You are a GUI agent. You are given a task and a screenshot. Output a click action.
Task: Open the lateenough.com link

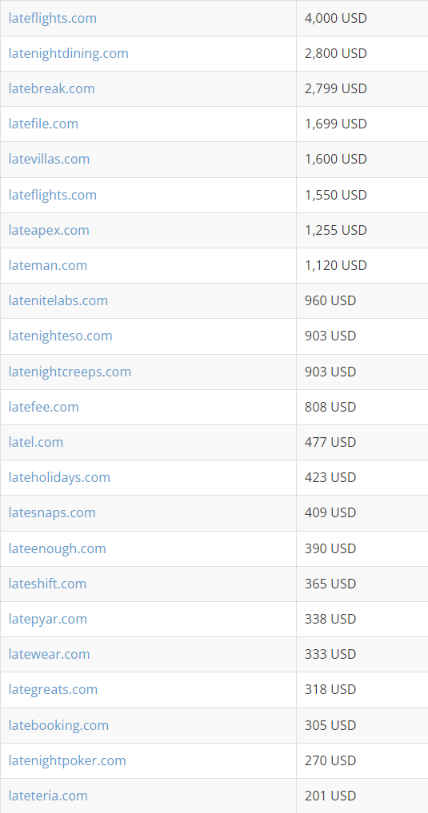click(57, 549)
